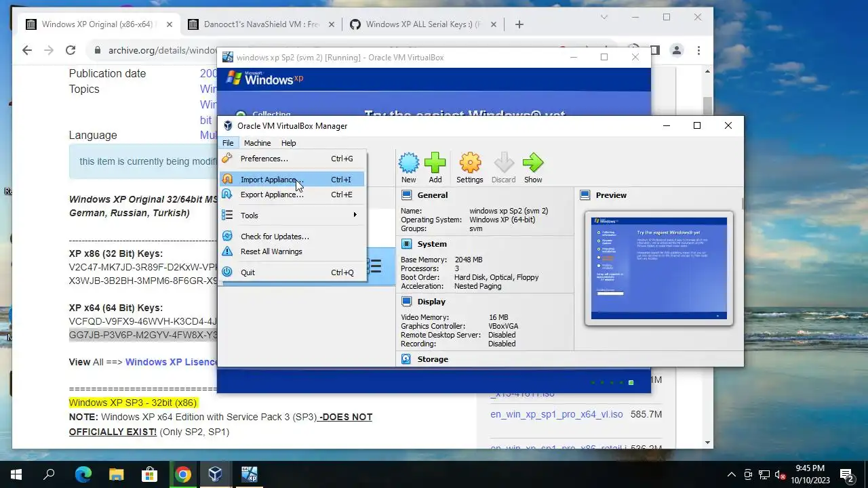The width and height of the screenshot is (868, 488).
Task: Click the System section chip icon
Action: (x=407, y=244)
